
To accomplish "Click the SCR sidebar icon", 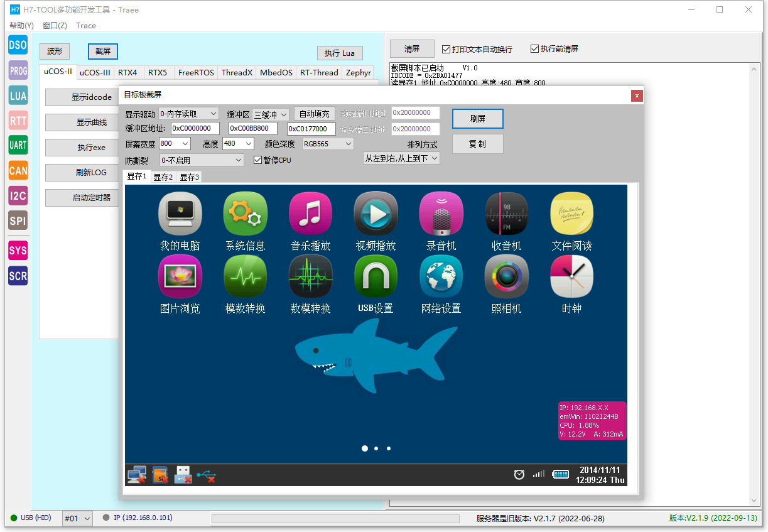I will pos(18,276).
